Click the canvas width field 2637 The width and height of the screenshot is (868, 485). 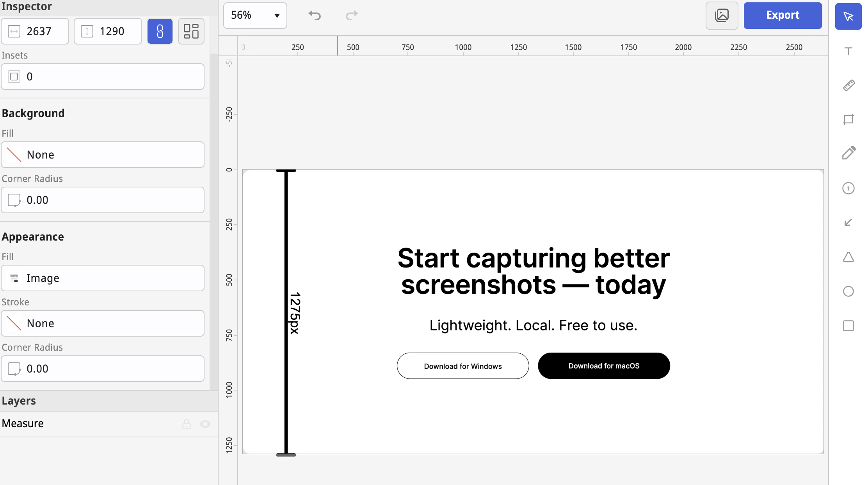39,31
